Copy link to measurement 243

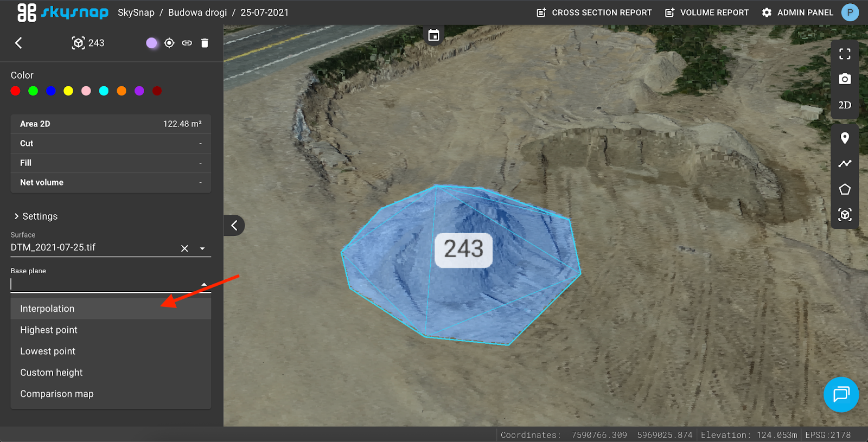tap(187, 43)
